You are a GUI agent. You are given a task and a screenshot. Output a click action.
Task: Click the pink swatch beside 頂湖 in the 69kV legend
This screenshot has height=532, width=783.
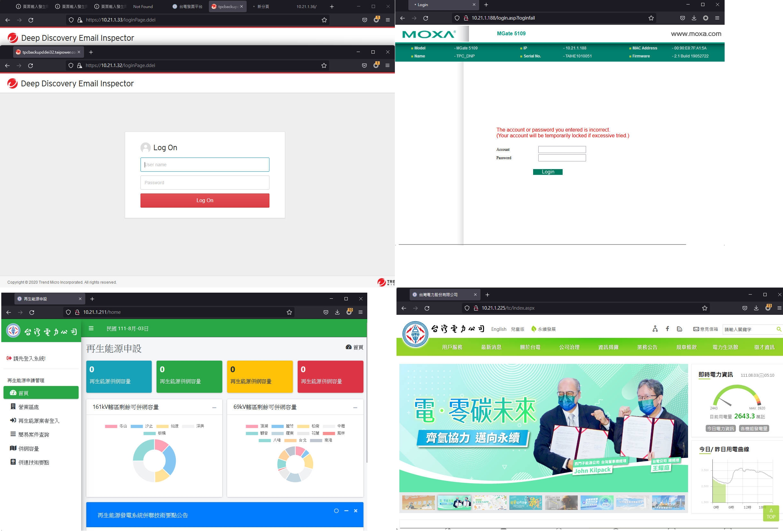pos(252,426)
